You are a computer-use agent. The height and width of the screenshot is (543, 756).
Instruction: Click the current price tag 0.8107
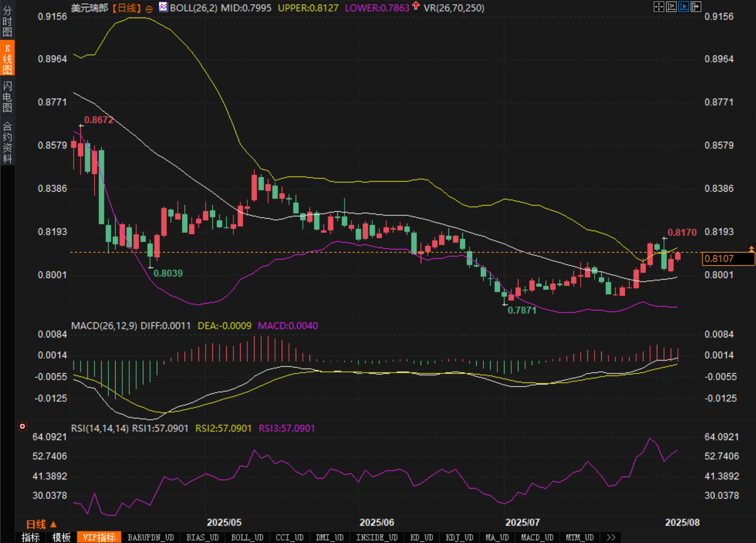(728, 259)
